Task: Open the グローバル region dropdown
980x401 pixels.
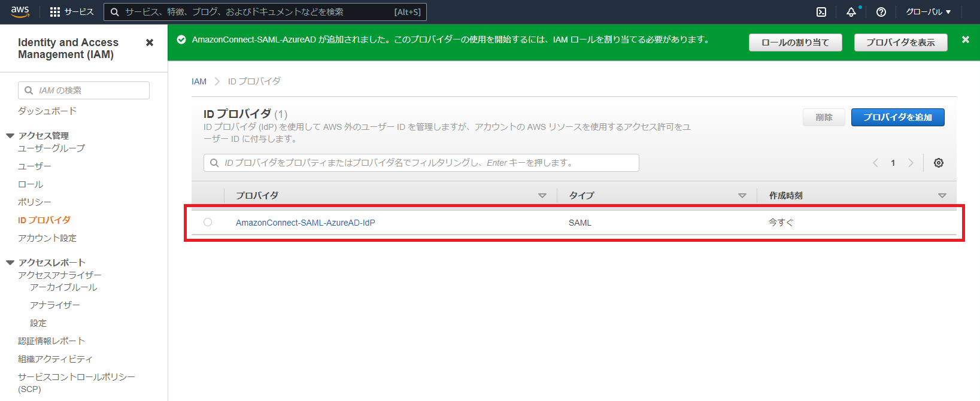Action: [x=929, y=12]
